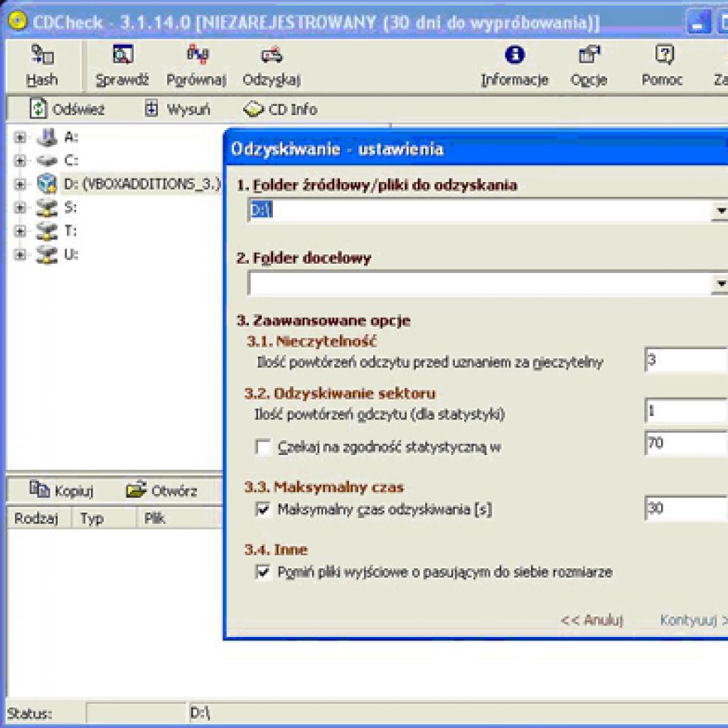This screenshot has height=728, width=728.
Task: Edit the maximum recovery time field showing 30
Action: click(686, 508)
